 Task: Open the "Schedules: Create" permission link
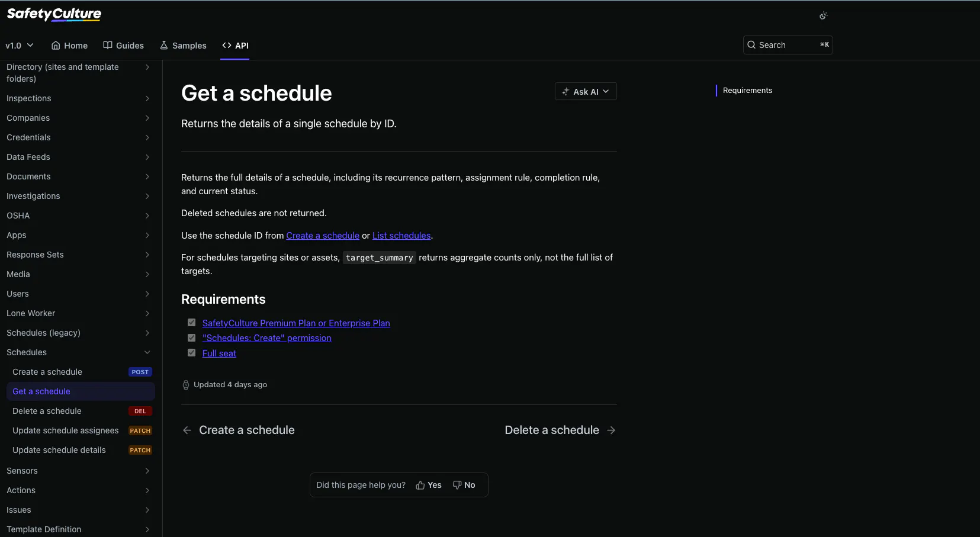[x=267, y=338]
